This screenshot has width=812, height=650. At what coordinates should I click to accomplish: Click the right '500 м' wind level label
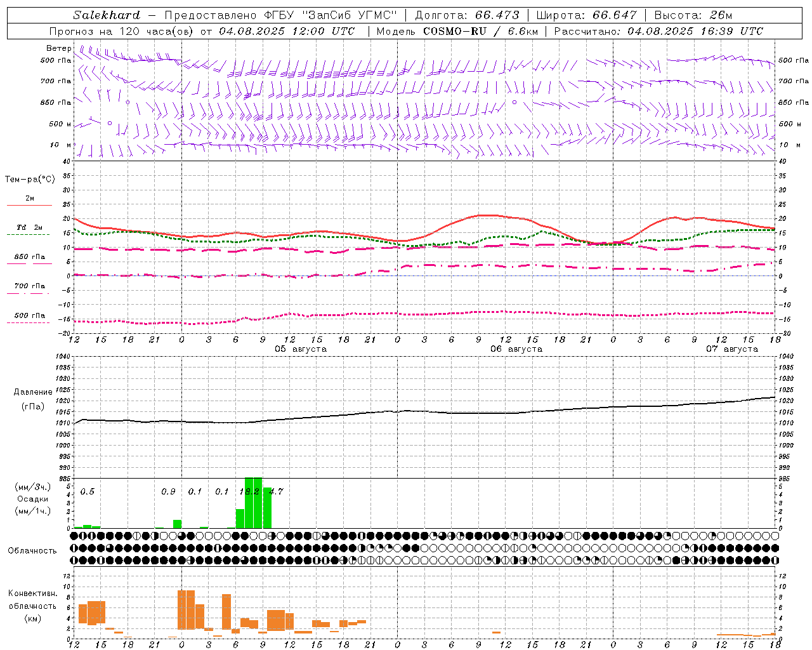coord(790,124)
